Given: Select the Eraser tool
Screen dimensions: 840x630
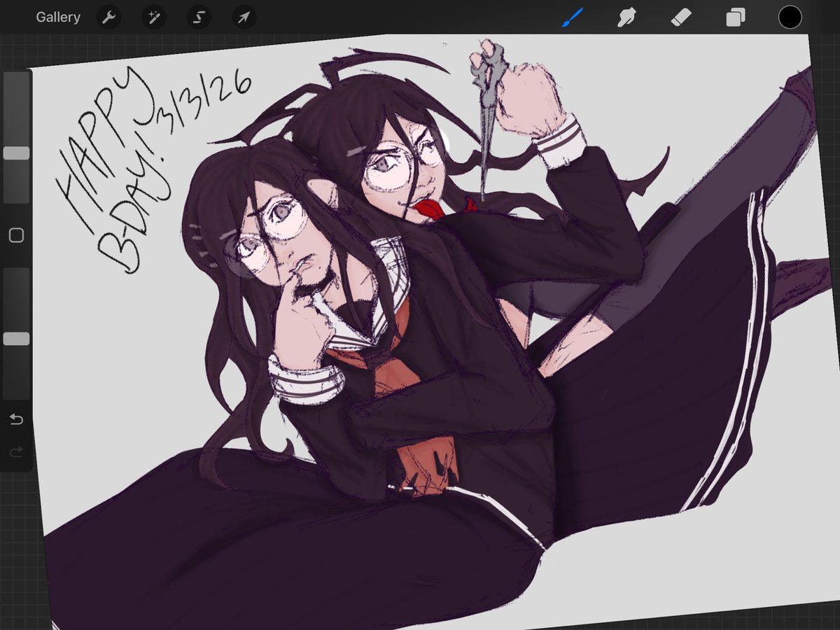Looking at the screenshot, I should click(x=680, y=17).
